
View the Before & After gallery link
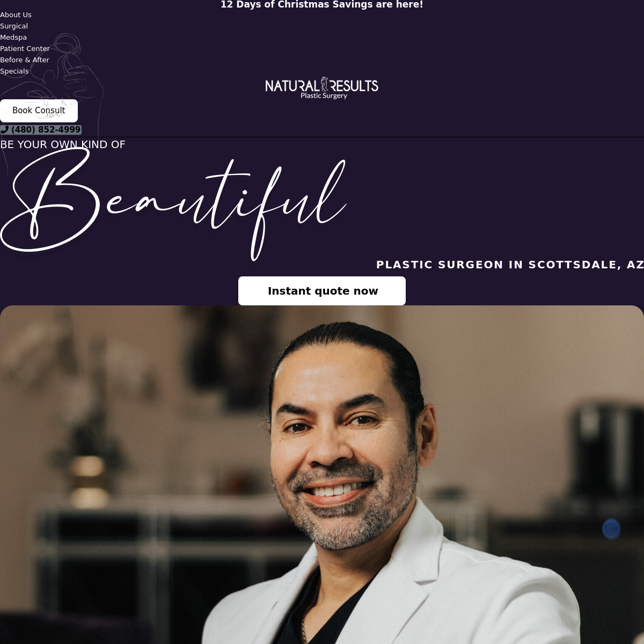tap(25, 60)
